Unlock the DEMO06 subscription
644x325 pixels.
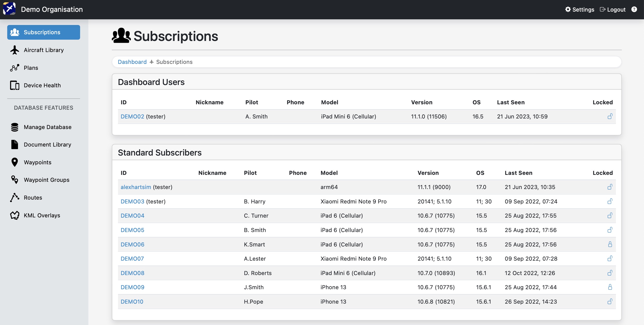click(x=610, y=244)
